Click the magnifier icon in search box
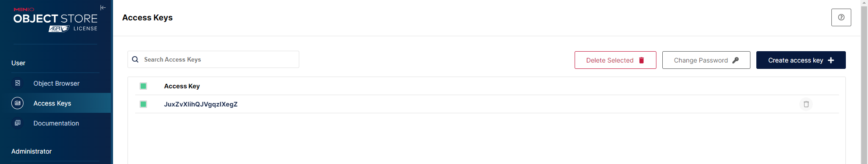 pos(135,59)
